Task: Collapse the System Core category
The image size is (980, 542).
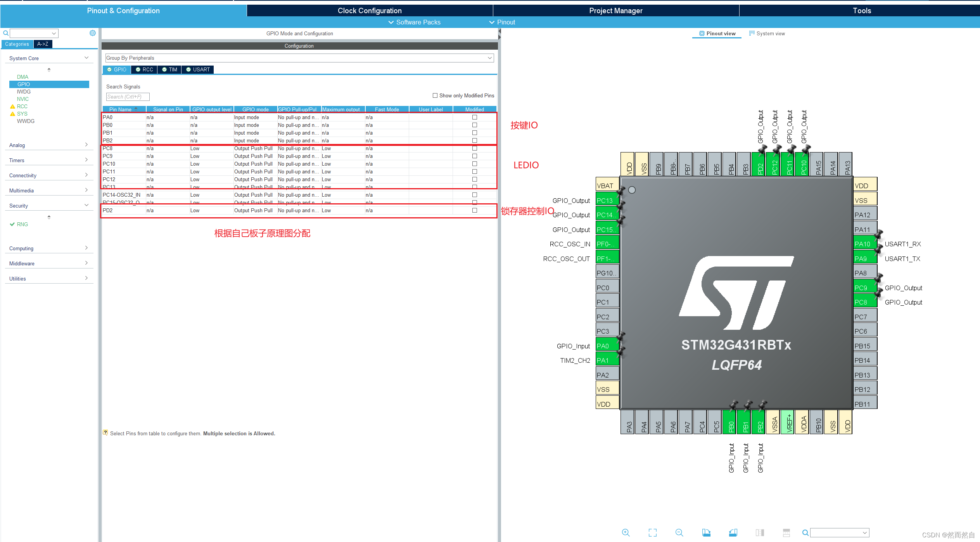Action: pyautogui.click(x=86, y=57)
